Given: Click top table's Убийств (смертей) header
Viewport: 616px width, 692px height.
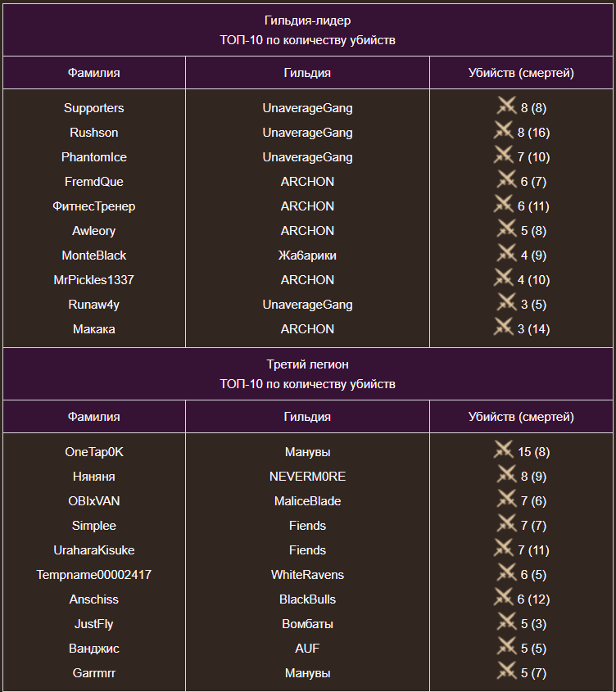Looking at the screenshot, I should [521, 73].
